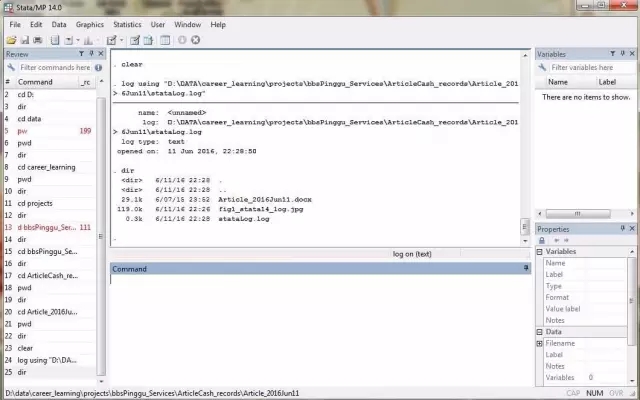
Task: Click the Command column header in Review
Action: [x=47, y=82]
